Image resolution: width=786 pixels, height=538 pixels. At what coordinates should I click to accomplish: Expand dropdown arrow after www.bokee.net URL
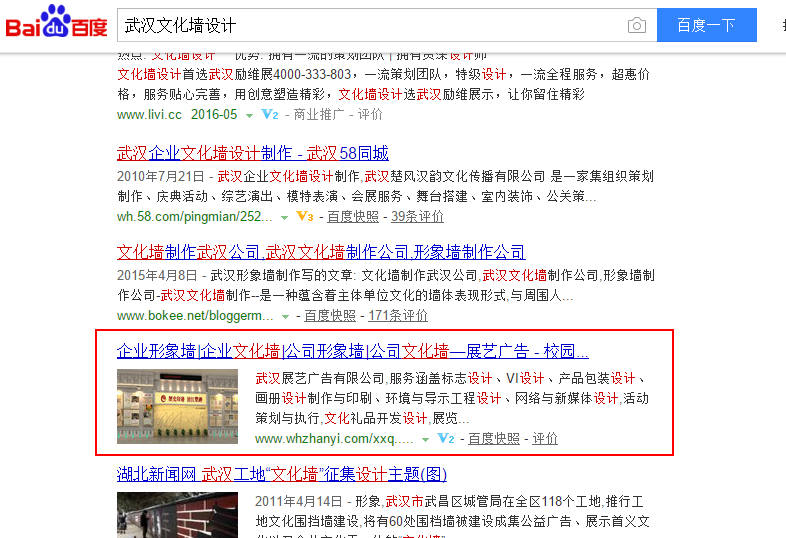286,316
